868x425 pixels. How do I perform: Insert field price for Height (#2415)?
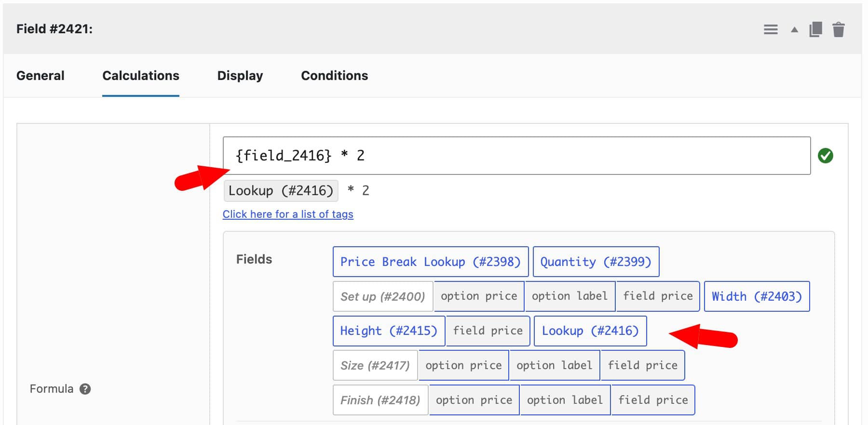pyautogui.click(x=488, y=331)
